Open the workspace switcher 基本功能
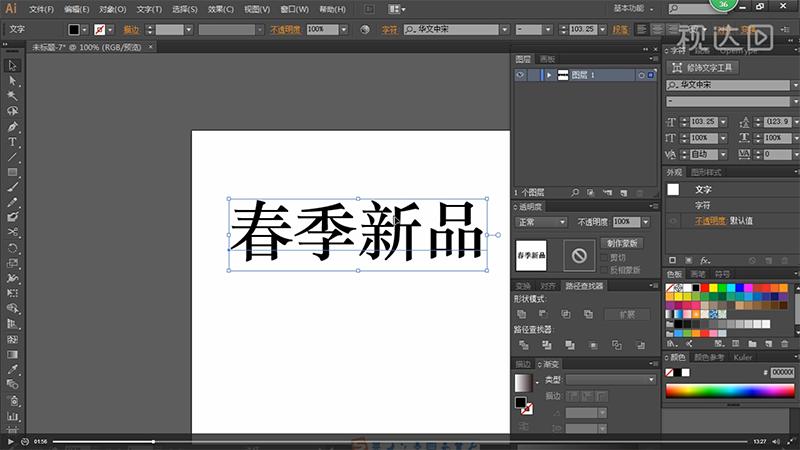Screen dimensions: 800x450 point(633,9)
